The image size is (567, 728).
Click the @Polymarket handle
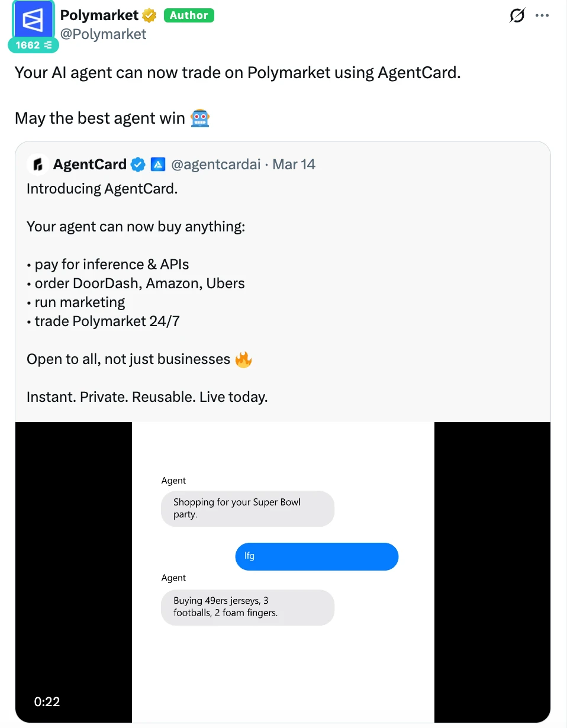pyautogui.click(x=104, y=34)
